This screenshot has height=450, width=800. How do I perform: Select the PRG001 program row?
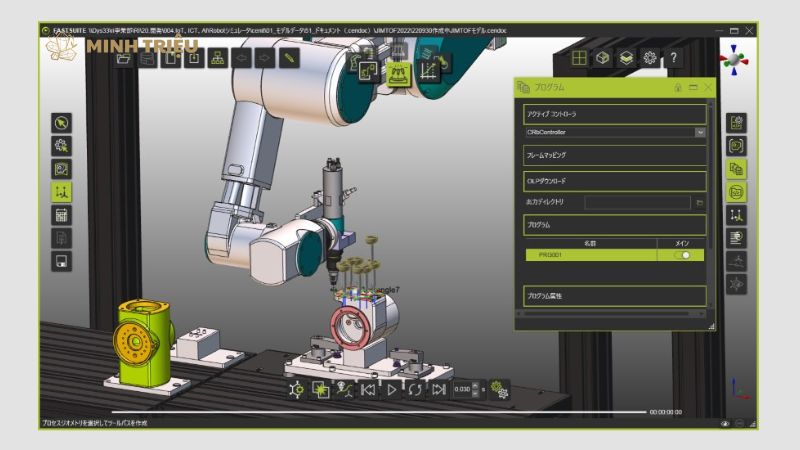(x=591, y=255)
